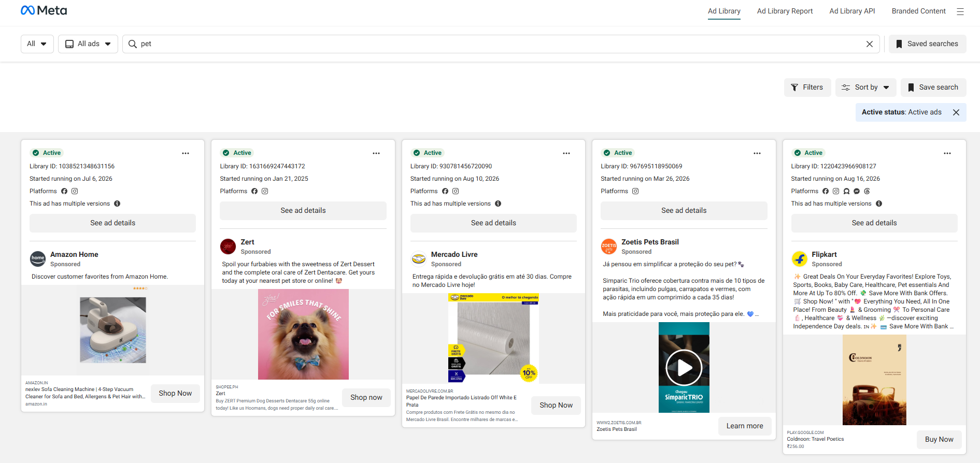The height and width of the screenshot is (463, 980).
Task: See ad details for Zoetis Pets Brasil ad
Action: pos(684,211)
